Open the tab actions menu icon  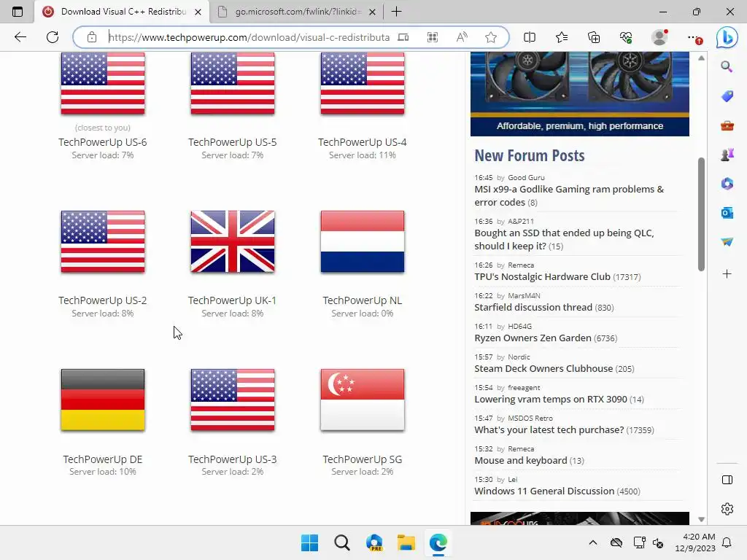pos(18,12)
